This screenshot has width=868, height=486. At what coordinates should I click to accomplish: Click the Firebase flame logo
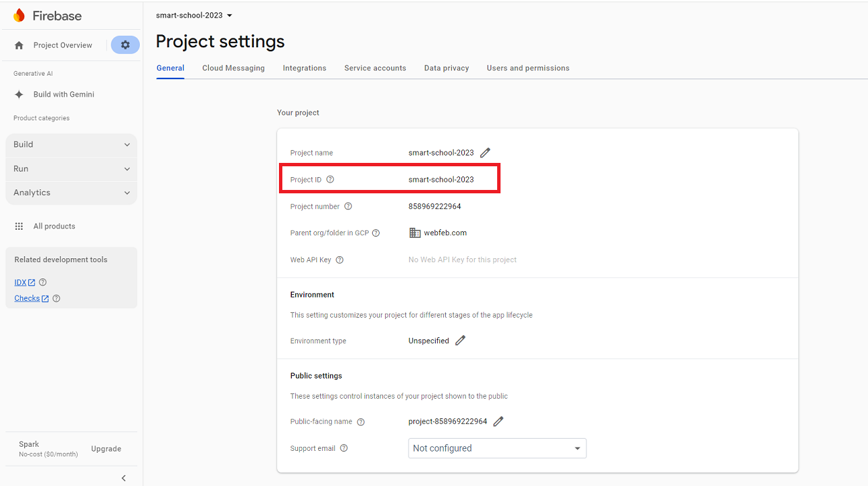[x=19, y=16]
